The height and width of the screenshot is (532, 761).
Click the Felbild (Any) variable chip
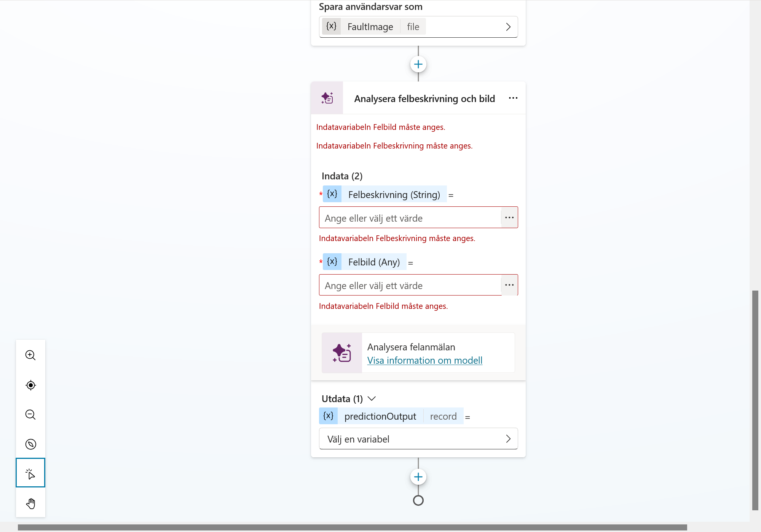pos(364,262)
